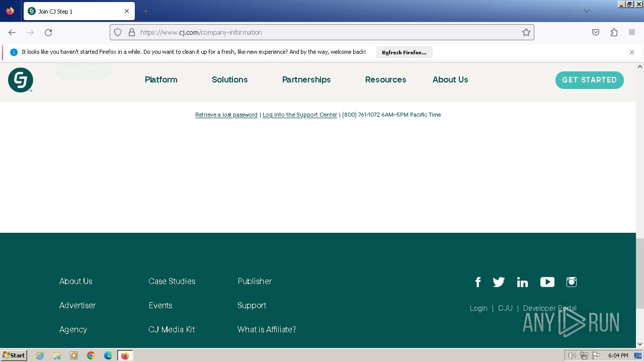The width and height of the screenshot is (644, 362).
Task: Open CJ Instagram page icon
Action: tap(572, 282)
